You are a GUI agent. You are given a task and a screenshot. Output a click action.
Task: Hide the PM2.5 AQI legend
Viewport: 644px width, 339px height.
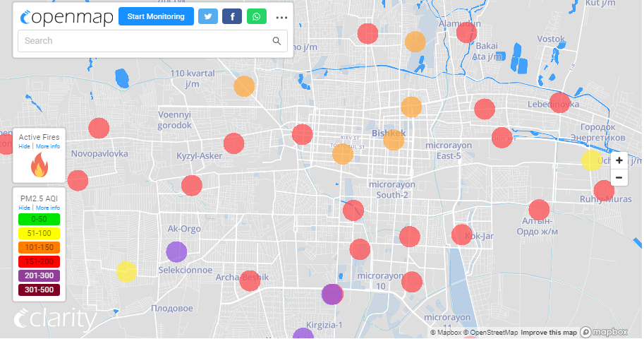tap(24, 208)
